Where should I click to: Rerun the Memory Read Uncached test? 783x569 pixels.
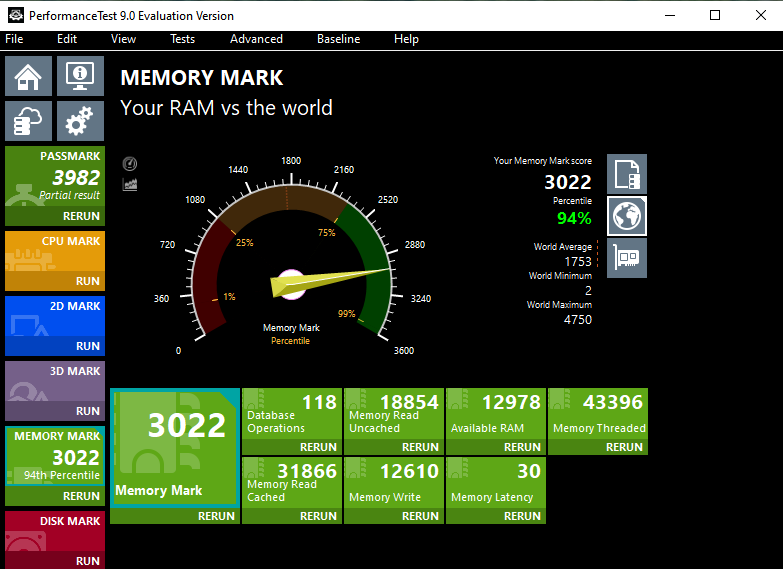[394, 447]
